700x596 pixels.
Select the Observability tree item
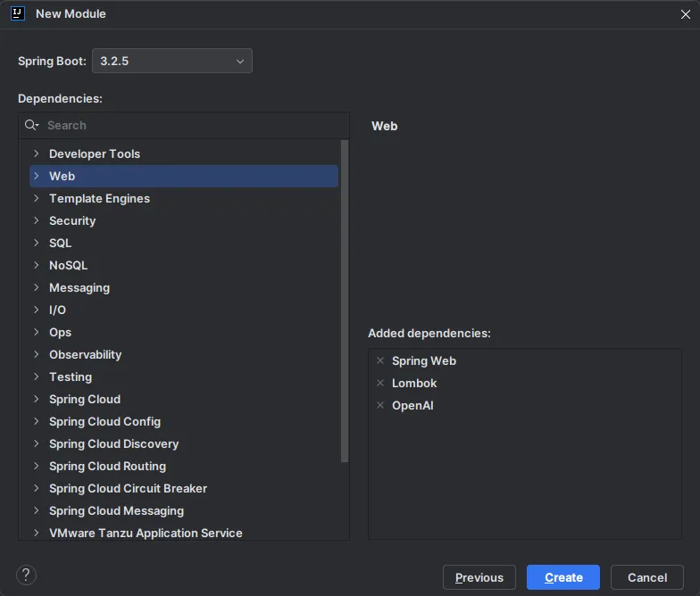click(x=85, y=355)
